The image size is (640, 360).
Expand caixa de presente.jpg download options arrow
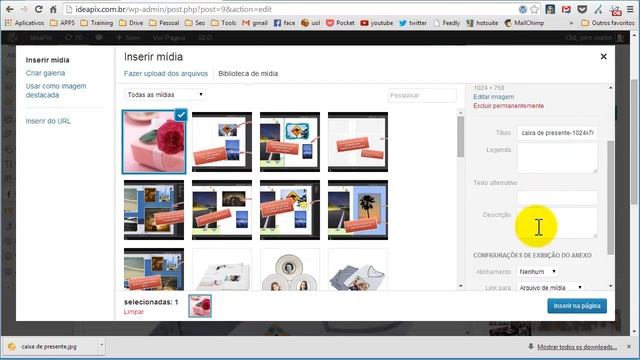tap(101, 346)
